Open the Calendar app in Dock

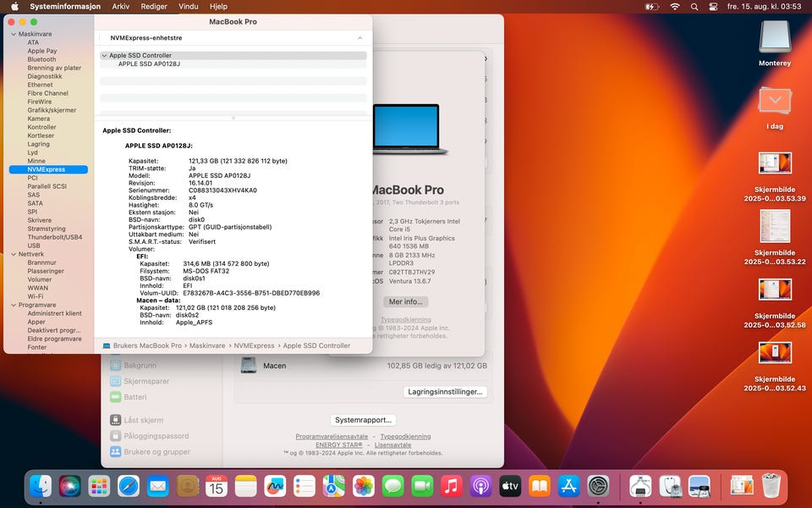click(217, 486)
